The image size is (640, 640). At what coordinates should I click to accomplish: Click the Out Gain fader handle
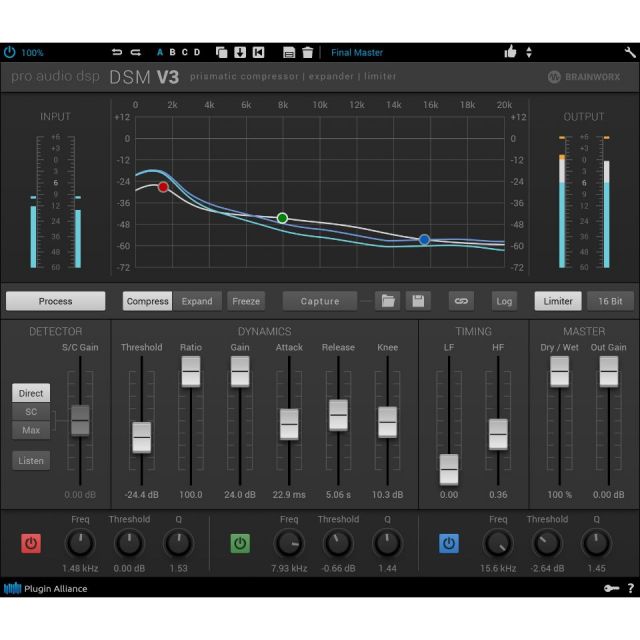609,371
